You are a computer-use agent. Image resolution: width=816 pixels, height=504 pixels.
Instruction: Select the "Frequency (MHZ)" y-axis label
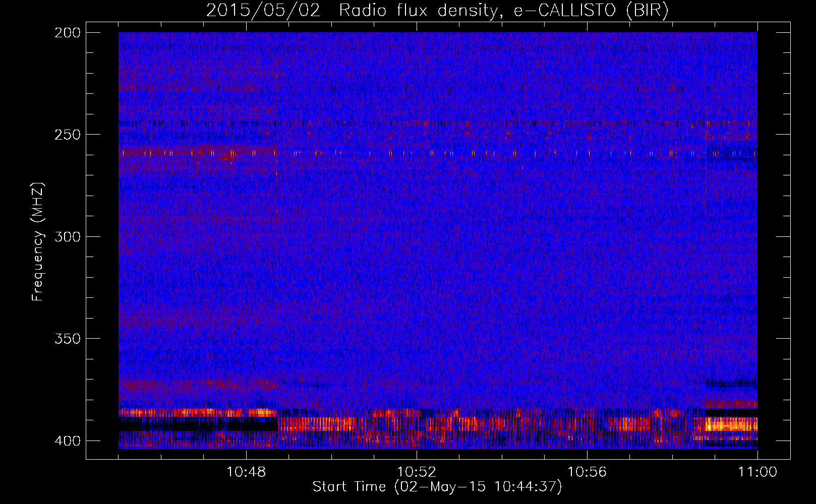point(38,241)
